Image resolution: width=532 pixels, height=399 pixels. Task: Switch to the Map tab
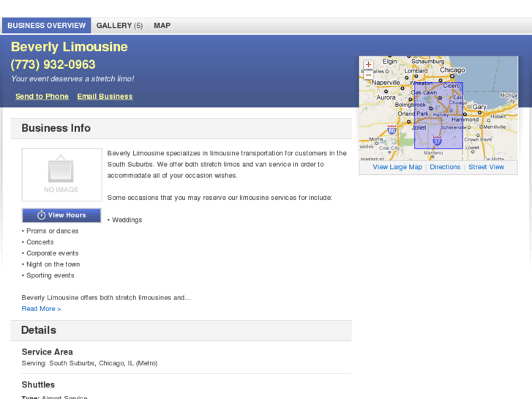162,26
